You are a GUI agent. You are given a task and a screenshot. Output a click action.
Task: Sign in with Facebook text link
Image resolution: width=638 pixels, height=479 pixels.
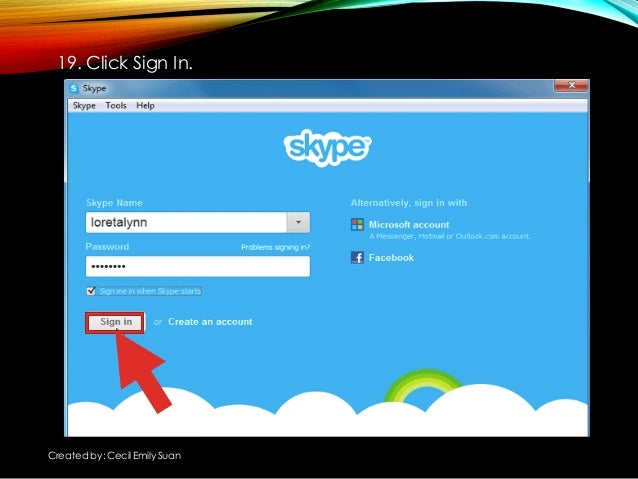point(391,258)
